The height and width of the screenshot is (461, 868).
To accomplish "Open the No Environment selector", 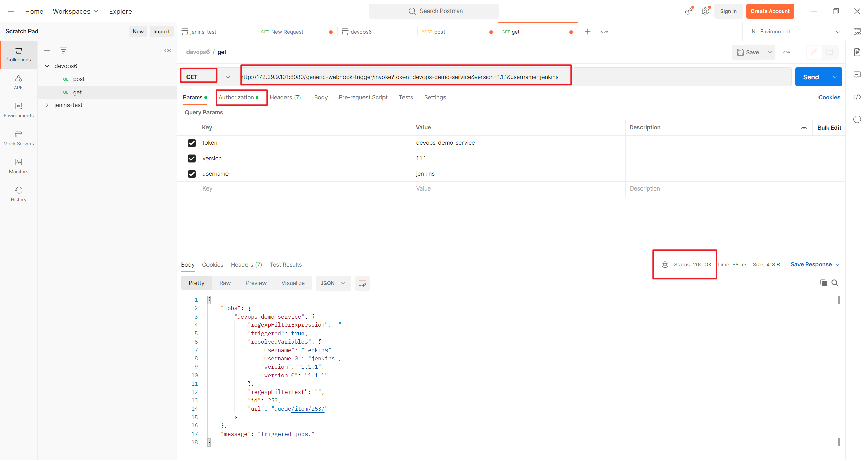I will pyautogui.click(x=795, y=32).
